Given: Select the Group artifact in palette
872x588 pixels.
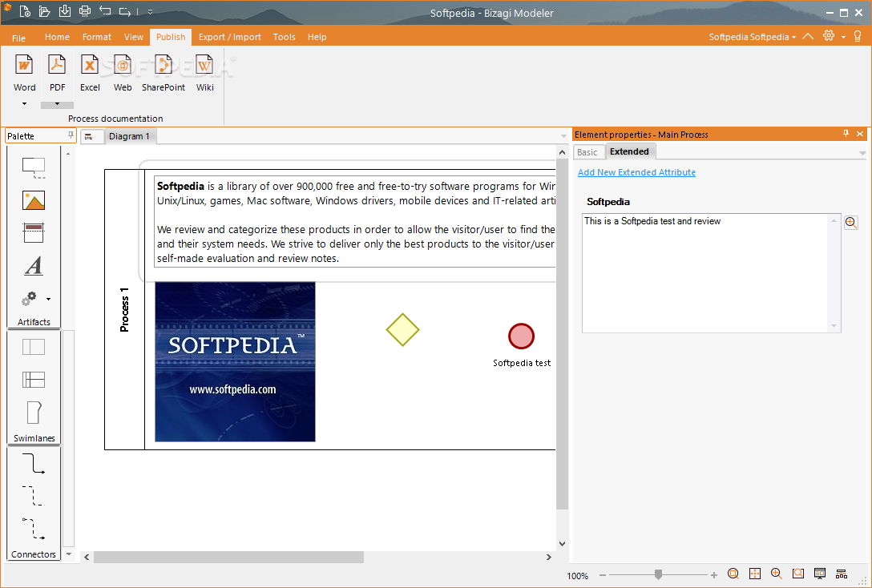Looking at the screenshot, I should 34,167.
